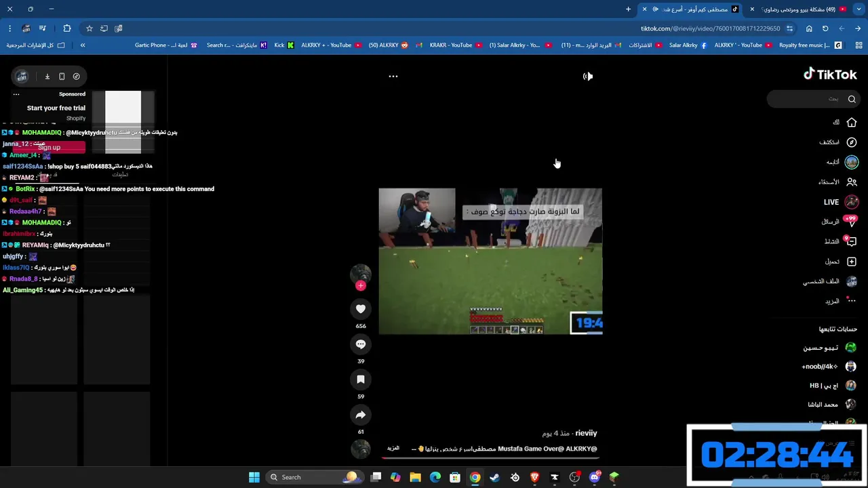Open the media controls icon in Chrome toolbar

[42, 28]
